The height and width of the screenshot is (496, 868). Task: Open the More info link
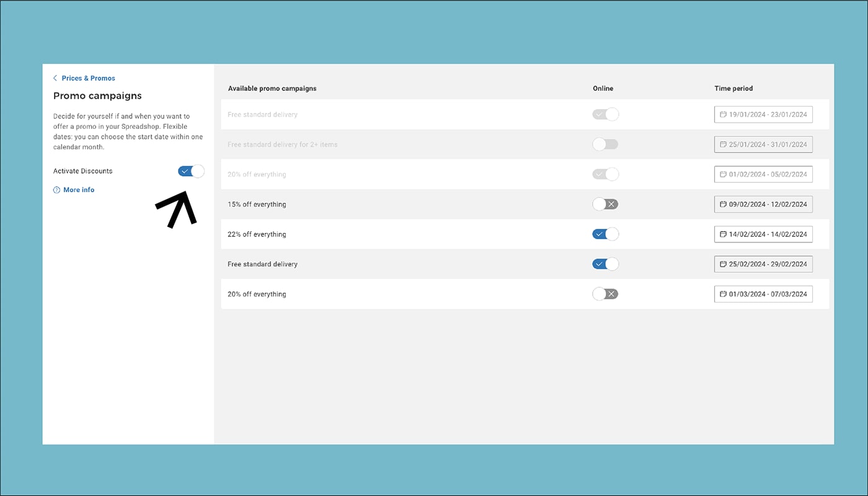79,190
